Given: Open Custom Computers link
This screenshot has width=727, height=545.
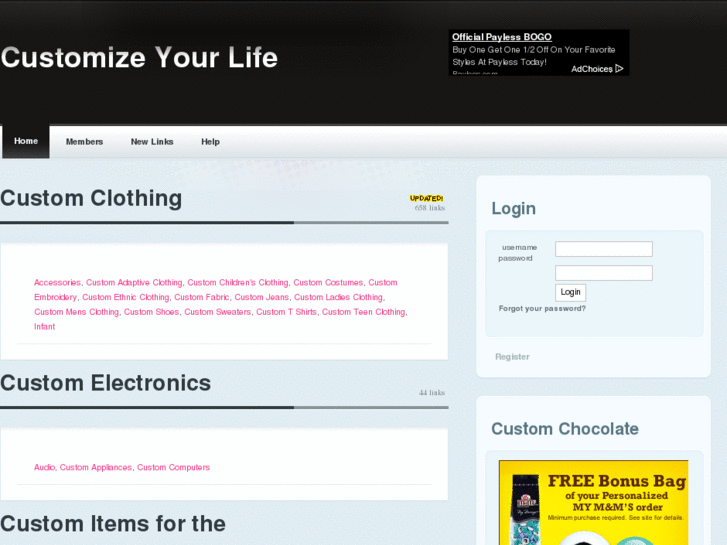Looking at the screenshot, I should point(173,467).
